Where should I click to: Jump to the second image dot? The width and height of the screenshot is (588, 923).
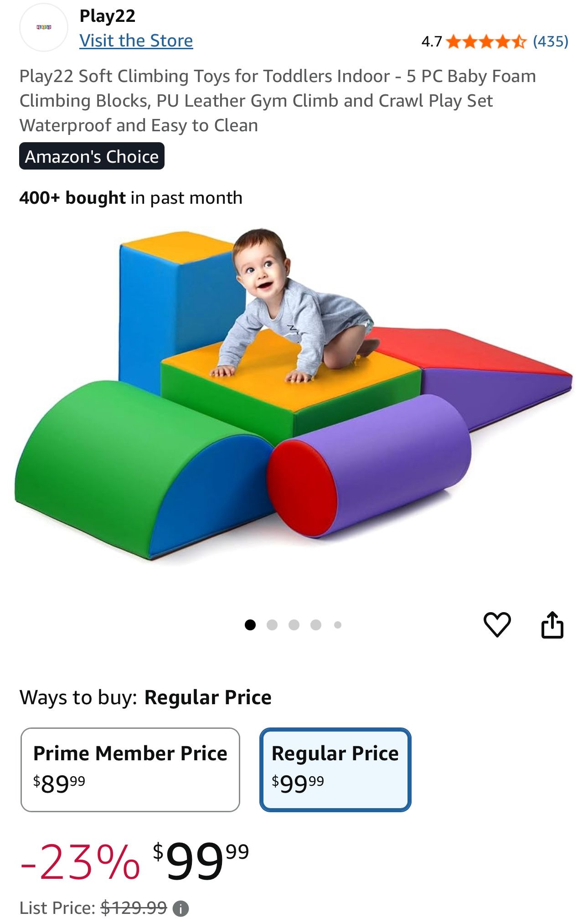coord(272,624)
